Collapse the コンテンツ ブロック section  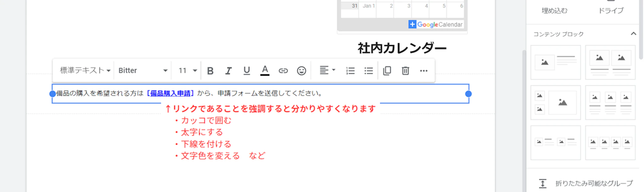click(x=633, y=34)
